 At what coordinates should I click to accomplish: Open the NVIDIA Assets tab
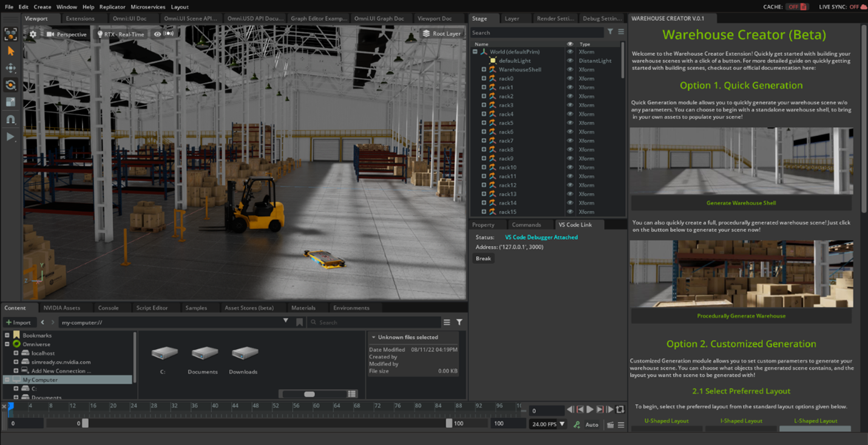pyautogui.click(x=62, y=308)
